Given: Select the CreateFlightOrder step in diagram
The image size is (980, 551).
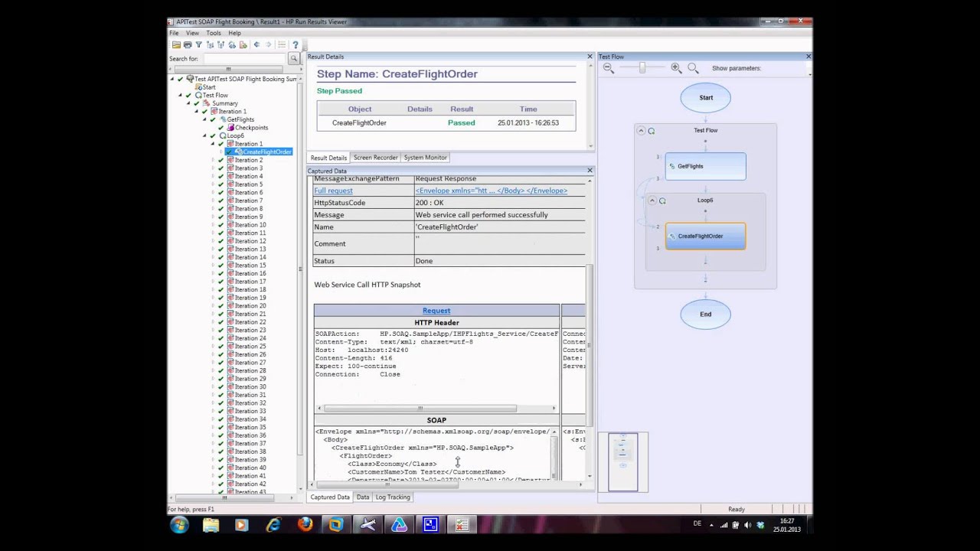Looking at the screenshot, I should point(705,236).
